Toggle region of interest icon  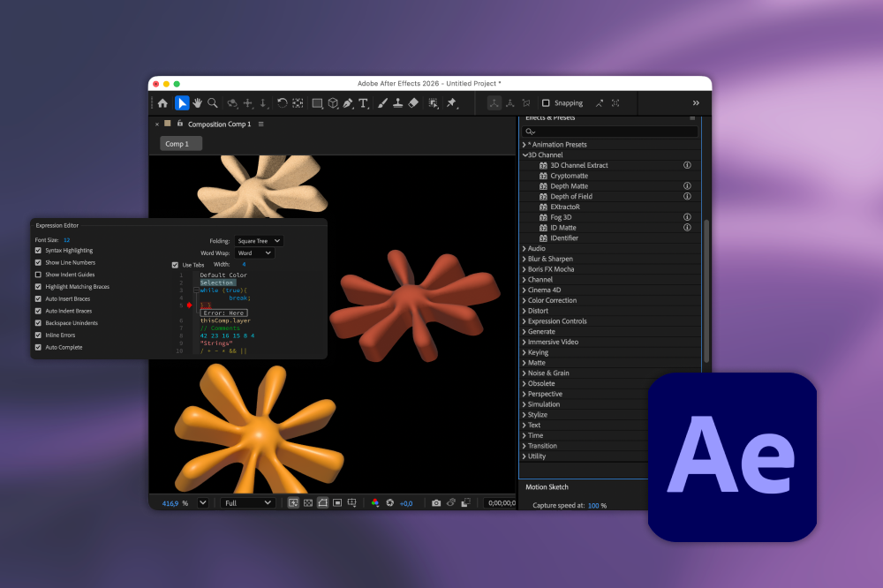pos(337,503)
